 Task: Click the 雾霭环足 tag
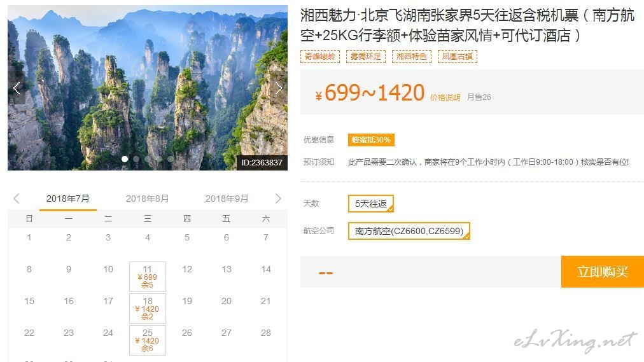(365, 56)
